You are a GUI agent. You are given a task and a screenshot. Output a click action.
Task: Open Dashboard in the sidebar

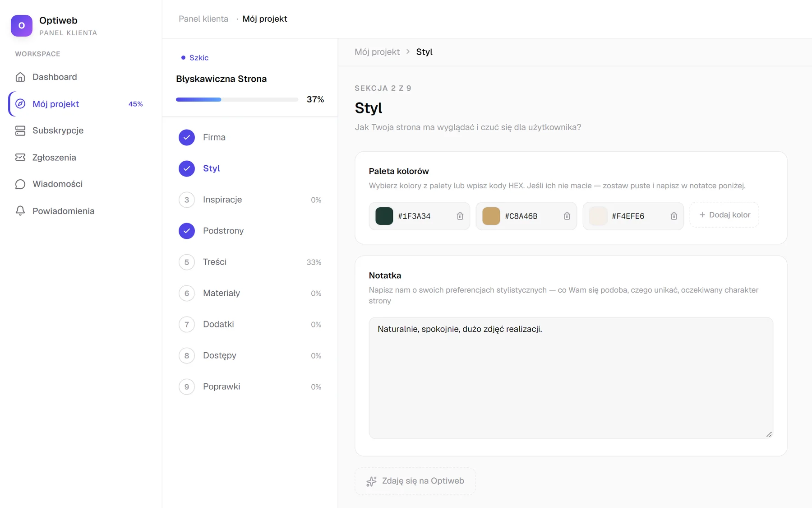click(x=80, y=77)
